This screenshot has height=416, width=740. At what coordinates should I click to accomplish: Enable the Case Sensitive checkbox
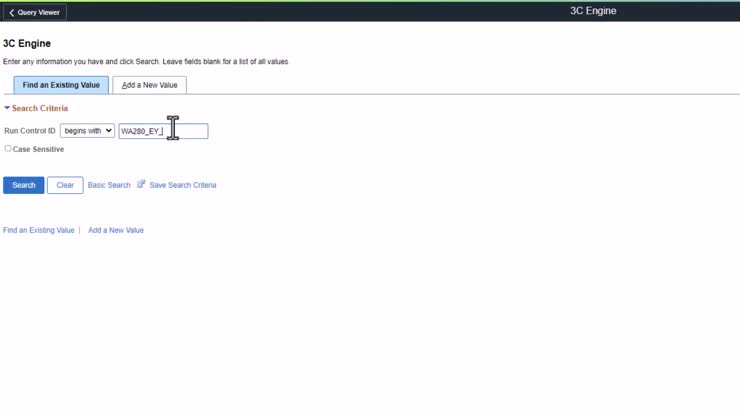pyautogui.click(x=8, y=148)
